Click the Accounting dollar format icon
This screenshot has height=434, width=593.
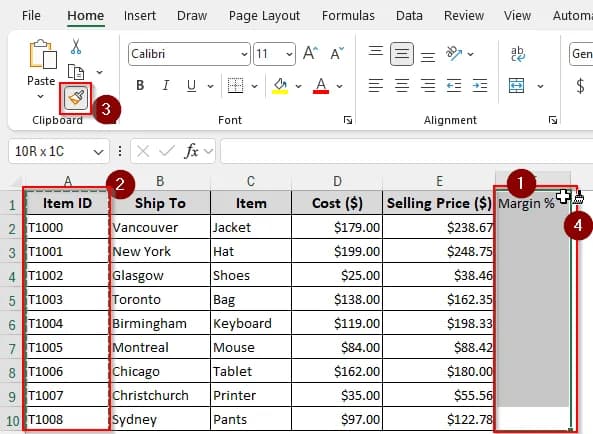[580, 86]
